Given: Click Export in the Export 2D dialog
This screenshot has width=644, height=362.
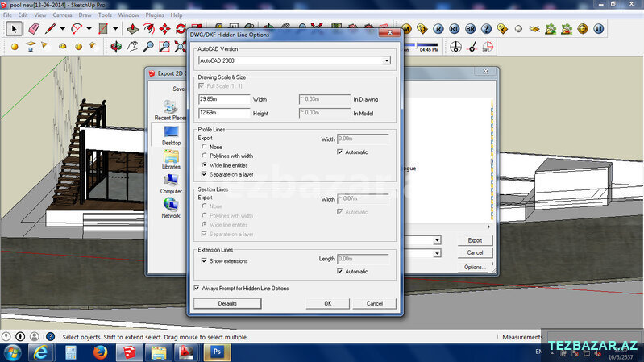Looking at the screenshot, I should coord(475,240).
